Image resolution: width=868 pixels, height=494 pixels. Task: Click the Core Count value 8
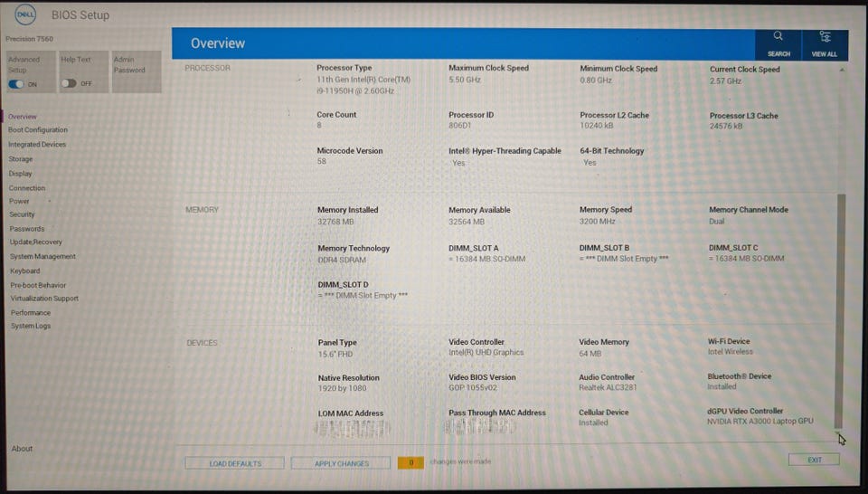point(319,125)
